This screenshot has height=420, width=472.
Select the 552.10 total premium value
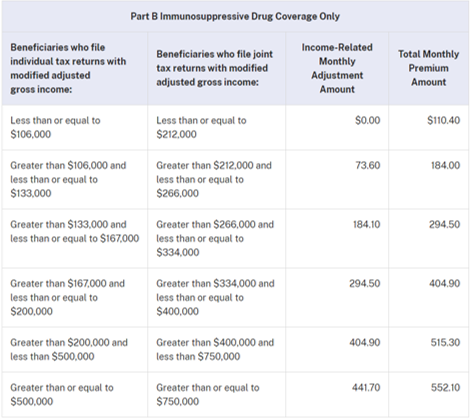point(446,387)
